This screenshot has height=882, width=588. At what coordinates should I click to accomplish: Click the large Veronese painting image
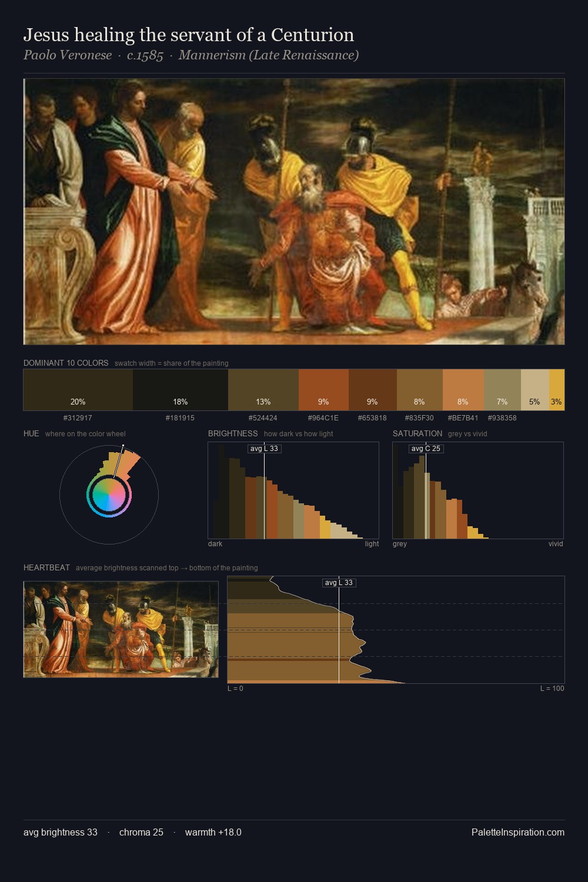coord(294,212)
